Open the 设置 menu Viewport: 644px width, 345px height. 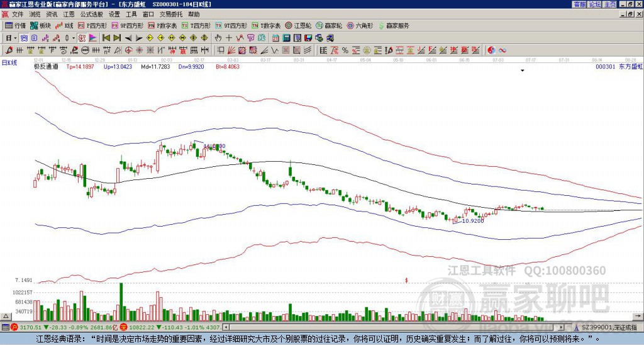click(114, 14)
